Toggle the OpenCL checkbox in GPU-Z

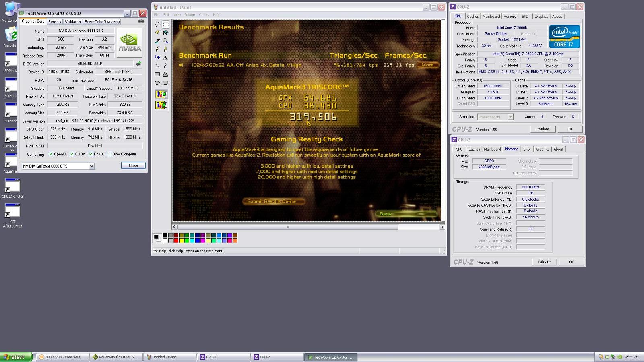click(x=51, y=154)
